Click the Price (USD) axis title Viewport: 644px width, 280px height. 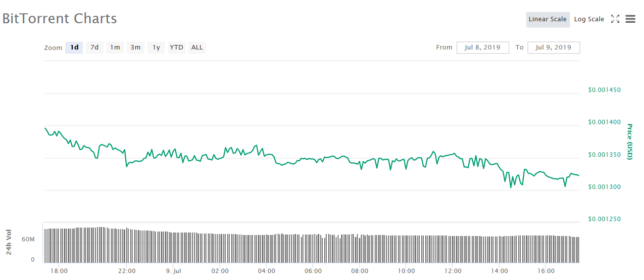pos(630,141)
